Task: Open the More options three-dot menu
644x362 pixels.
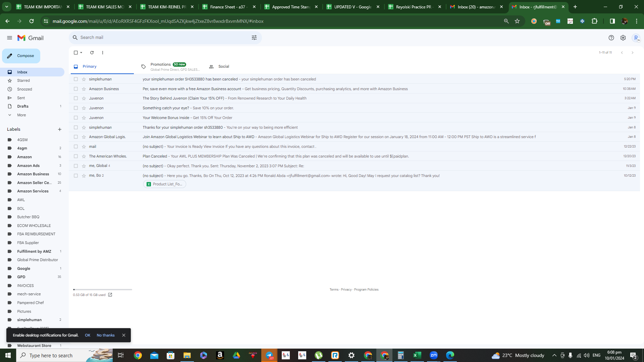Action: pyautogui.click(x=103, y=53)
